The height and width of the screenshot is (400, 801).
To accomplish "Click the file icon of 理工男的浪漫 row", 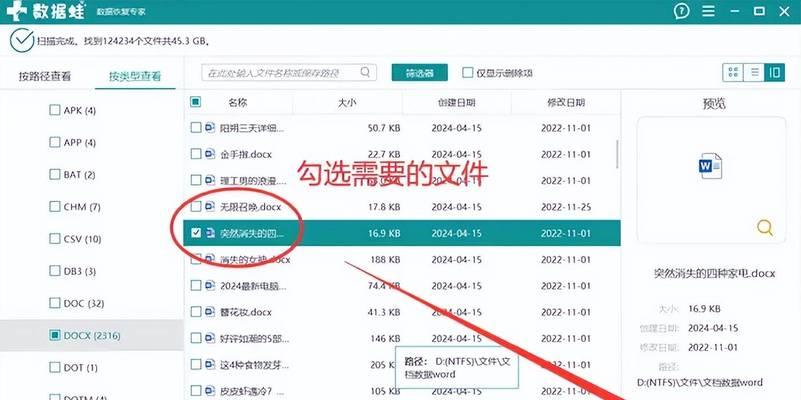I will [x=210, y=180].
